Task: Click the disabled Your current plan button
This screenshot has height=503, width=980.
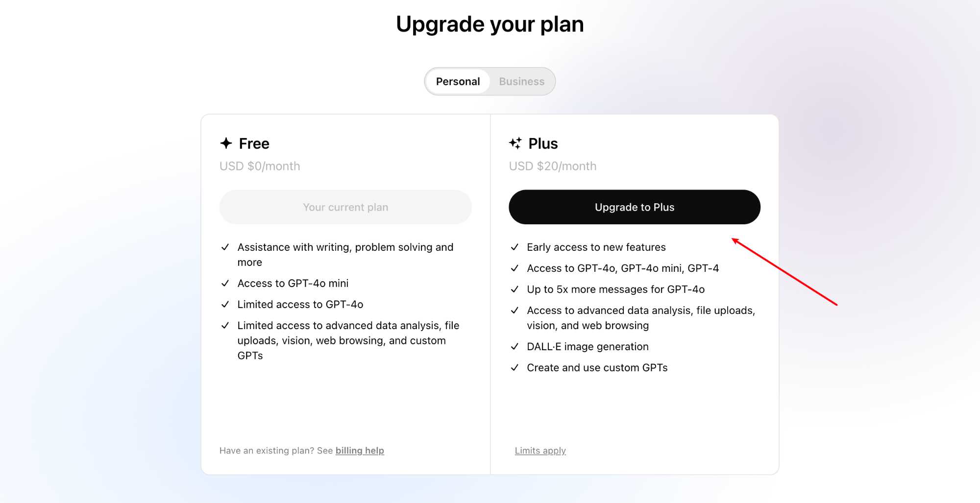Action: [345, 207]
